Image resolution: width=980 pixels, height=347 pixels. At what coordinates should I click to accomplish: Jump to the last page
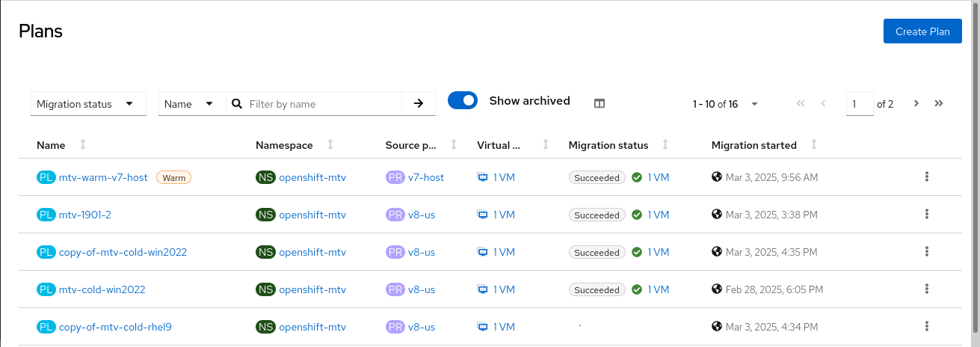click(939, 104)
